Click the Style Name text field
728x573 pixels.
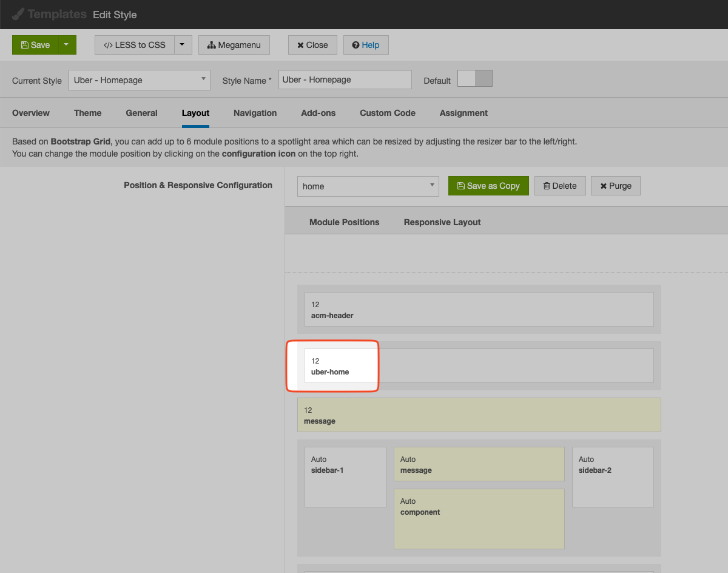pos(345,80)
